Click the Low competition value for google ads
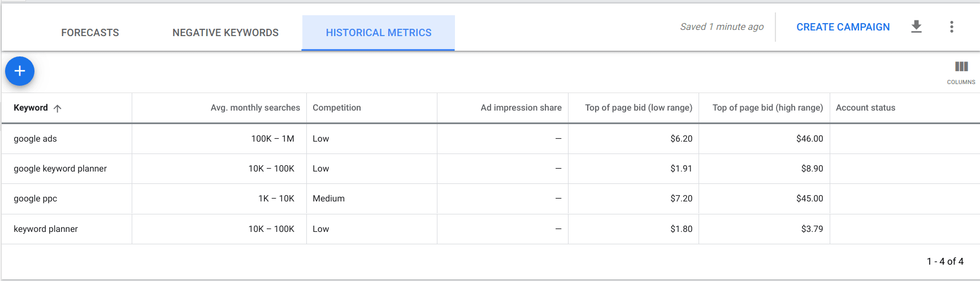Screen dimensions: 980x281 [x=320, y=139]
